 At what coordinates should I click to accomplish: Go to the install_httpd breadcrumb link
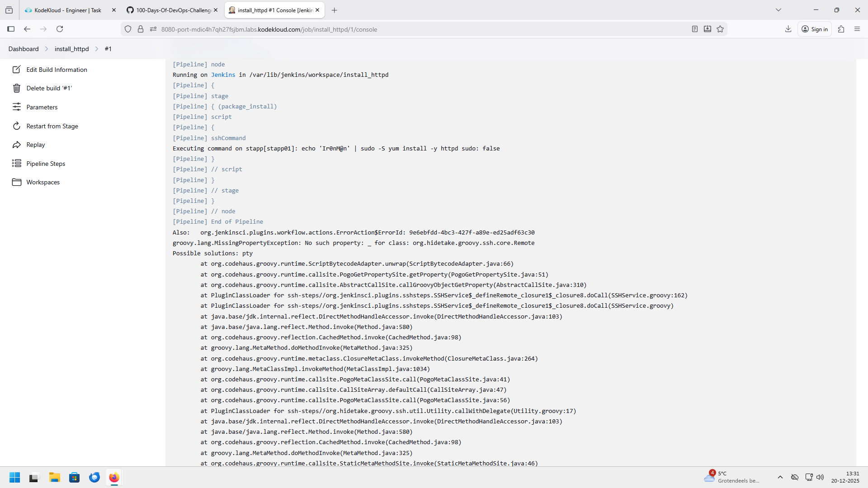point(71,49)
